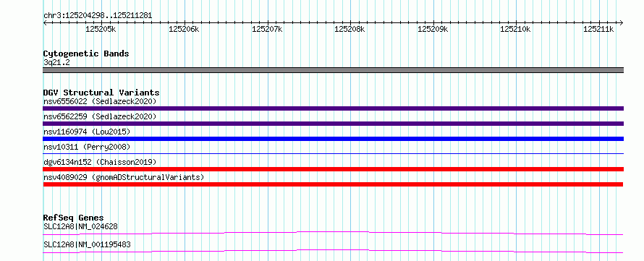Click the 125211k ruler position
Viewport: 644px width, 261px height.
599,29
